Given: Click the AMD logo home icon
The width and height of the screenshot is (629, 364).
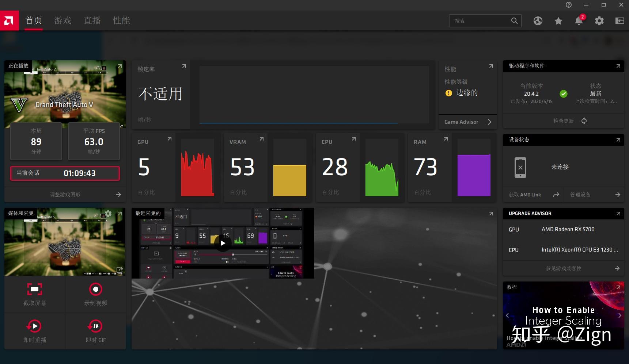Looking at the screenshot, I should pos(9,21).
